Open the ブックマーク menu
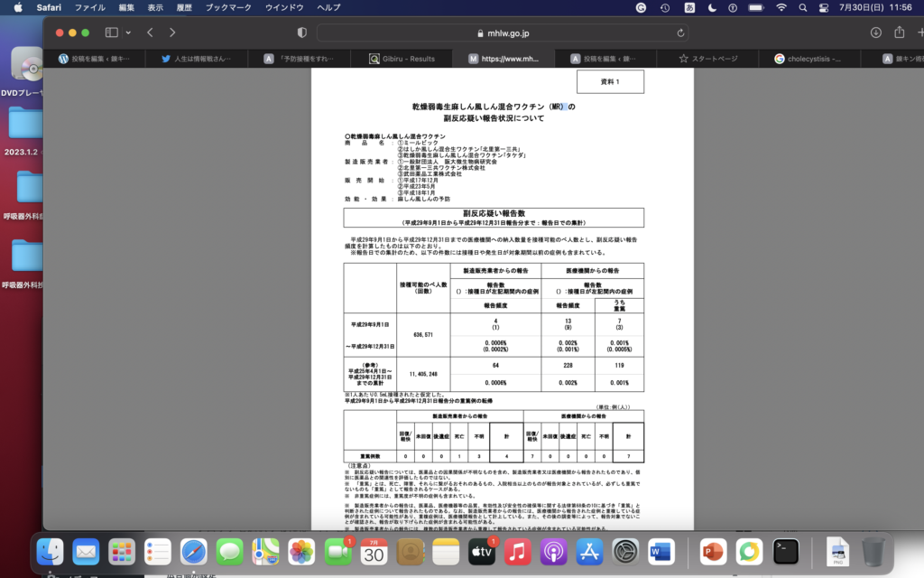Image resolution: width=924 pixels, height=578 pixels. pyautogui.click(x=227, y=7)
